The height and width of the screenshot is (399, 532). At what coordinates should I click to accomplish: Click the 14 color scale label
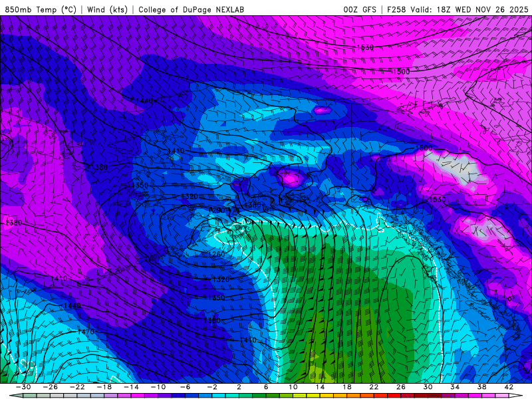[320, 387]
